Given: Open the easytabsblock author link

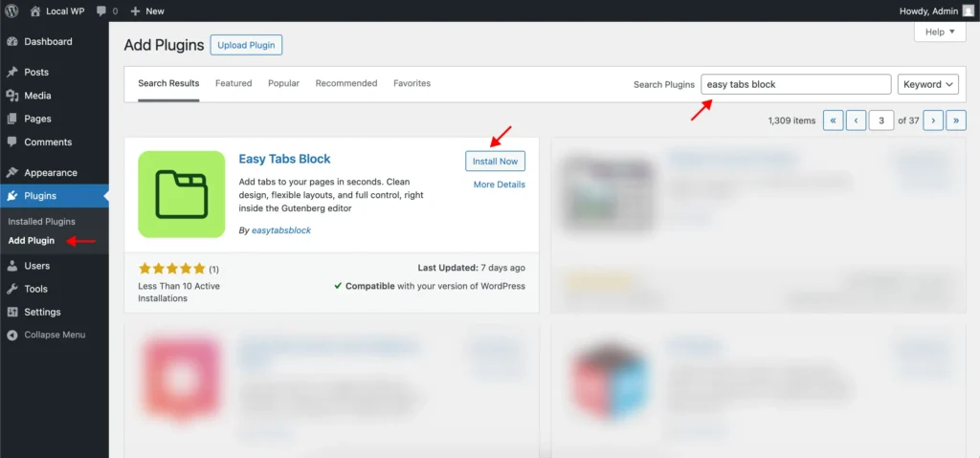Looking at the screenshot, I should pos(281,229).
